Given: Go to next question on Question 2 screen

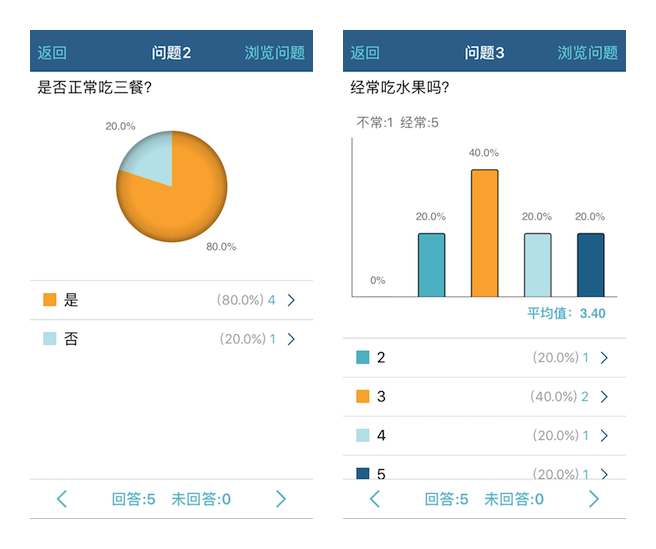Looking at the screenshot, I should (x=281, y=499).
